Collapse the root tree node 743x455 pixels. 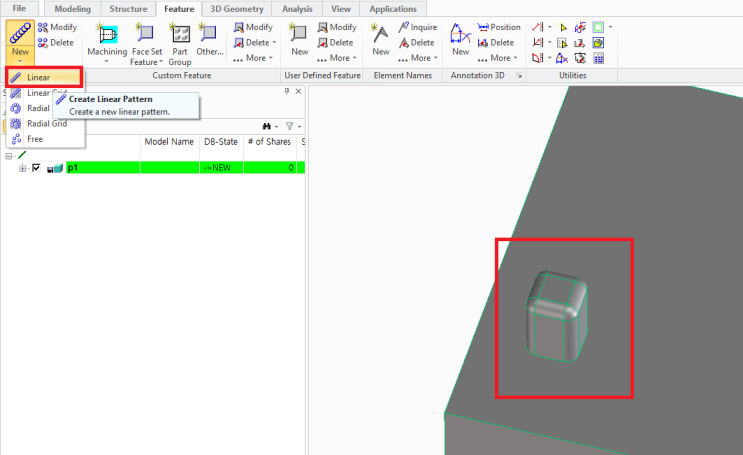(9, 155)
